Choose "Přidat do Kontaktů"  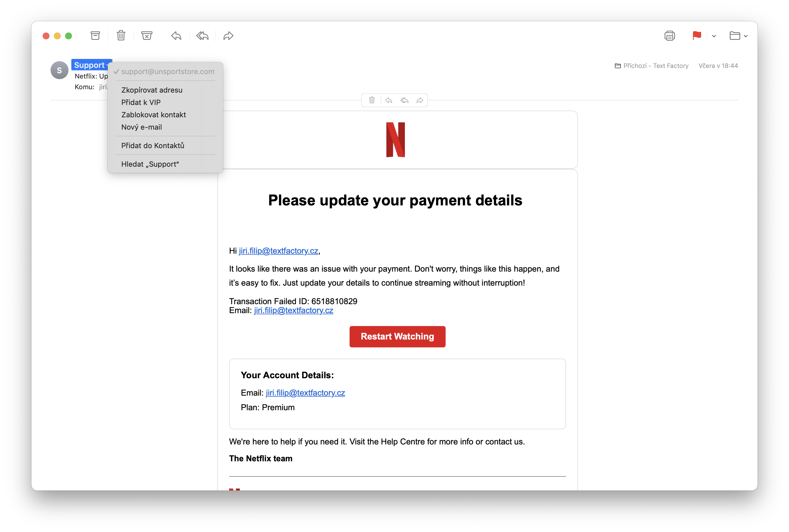pos(153,145)
